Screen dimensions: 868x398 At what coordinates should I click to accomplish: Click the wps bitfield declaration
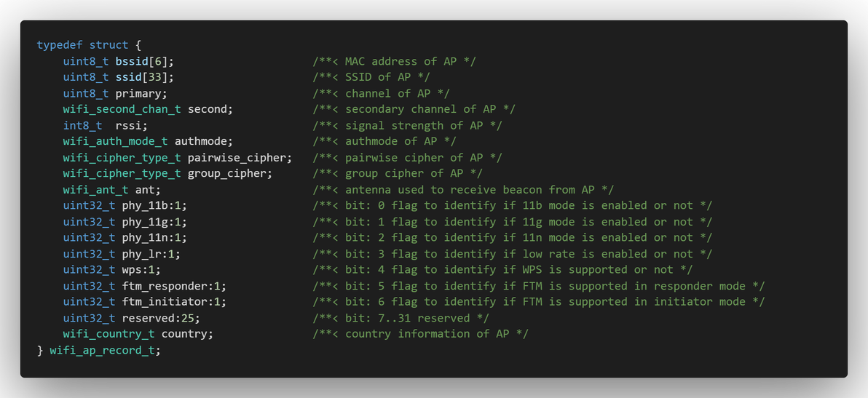[x=141, y=270]
